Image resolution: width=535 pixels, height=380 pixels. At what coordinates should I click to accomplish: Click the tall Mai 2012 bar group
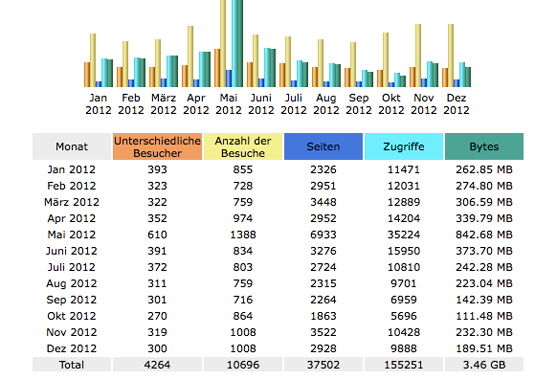[229, 43]
